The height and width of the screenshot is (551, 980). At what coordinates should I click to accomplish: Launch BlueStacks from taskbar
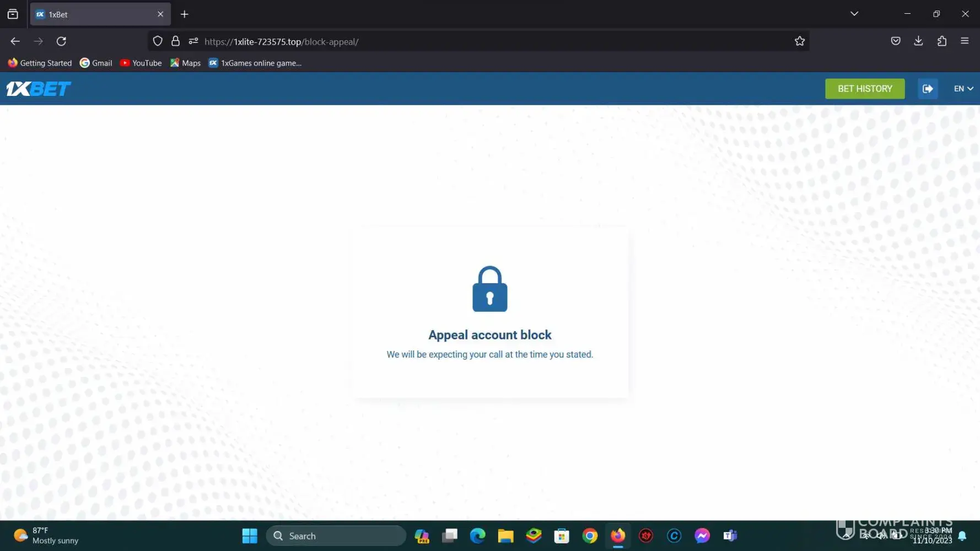pos(534,536)
